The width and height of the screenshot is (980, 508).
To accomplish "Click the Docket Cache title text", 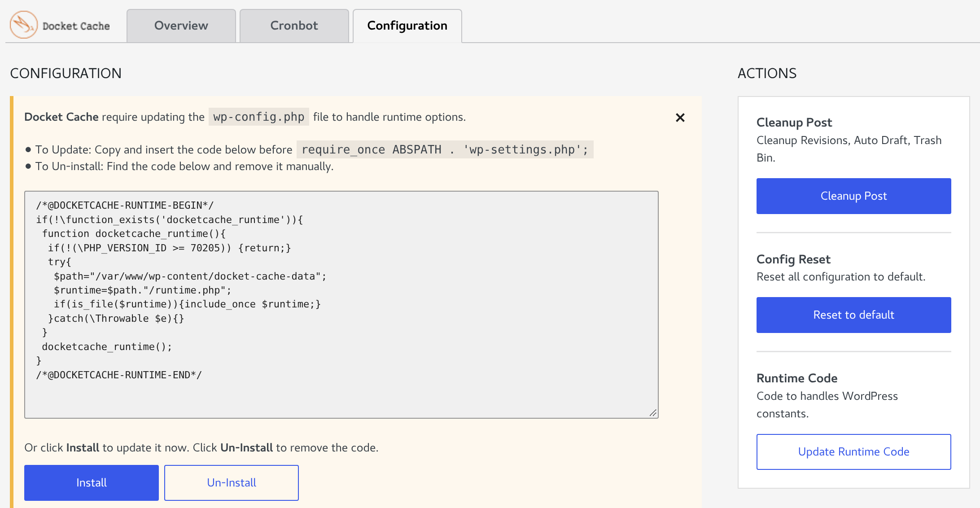I will [76, 26].
